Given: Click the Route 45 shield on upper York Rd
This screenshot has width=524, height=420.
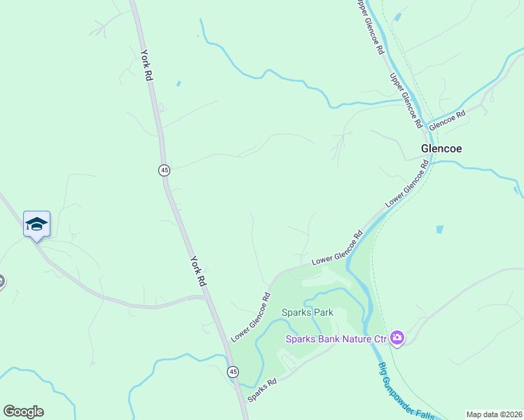Looking at the screenshot, I should pyautogui.click(x=164, y=170).
